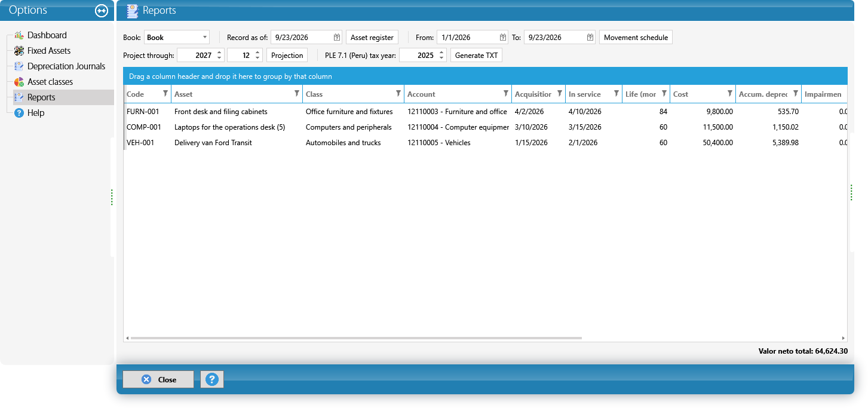The width and height of the screenshot is (868, 408).
Task: Click filter icon on Acquisition column
Action: [560, 94]
